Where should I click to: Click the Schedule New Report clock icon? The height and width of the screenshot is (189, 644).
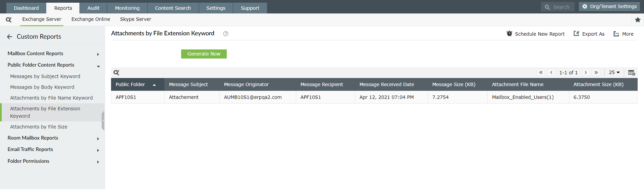point(509,34)
